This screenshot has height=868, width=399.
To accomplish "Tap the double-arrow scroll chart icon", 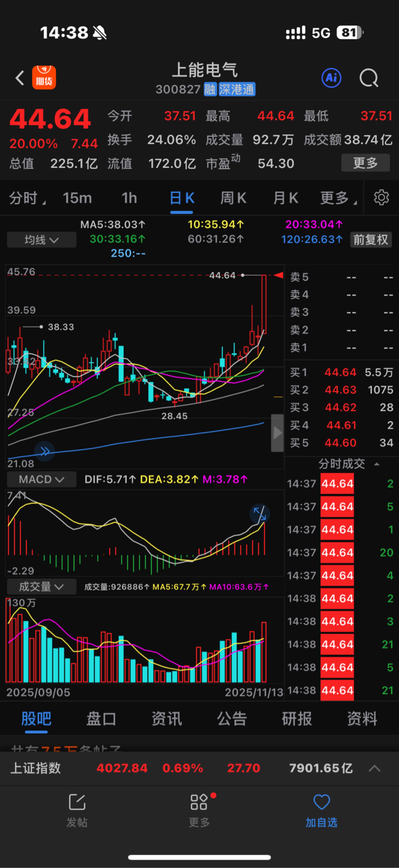I will point(45,451).
